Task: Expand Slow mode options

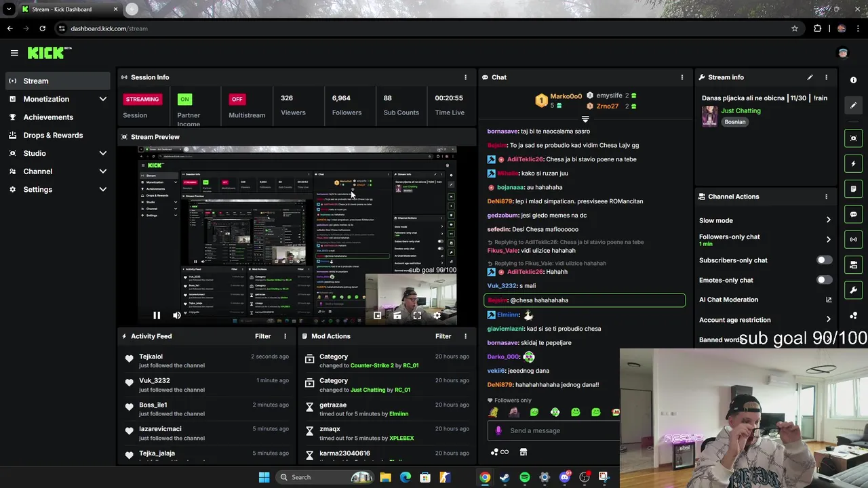Action: coord(828,220)
